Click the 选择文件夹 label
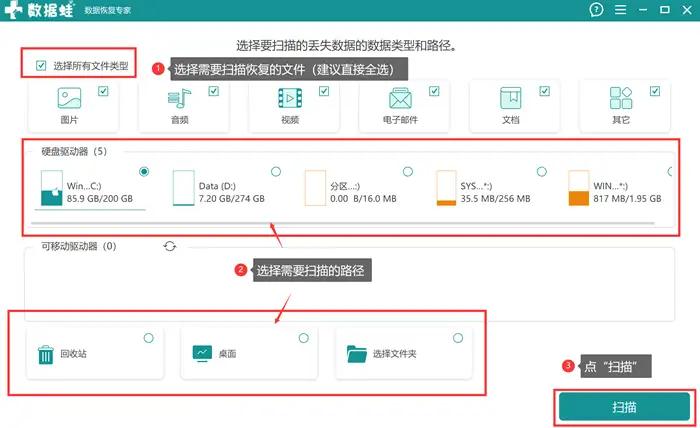Image resolution: width=700 pixels, height=428 pixels. coord(395,353)
